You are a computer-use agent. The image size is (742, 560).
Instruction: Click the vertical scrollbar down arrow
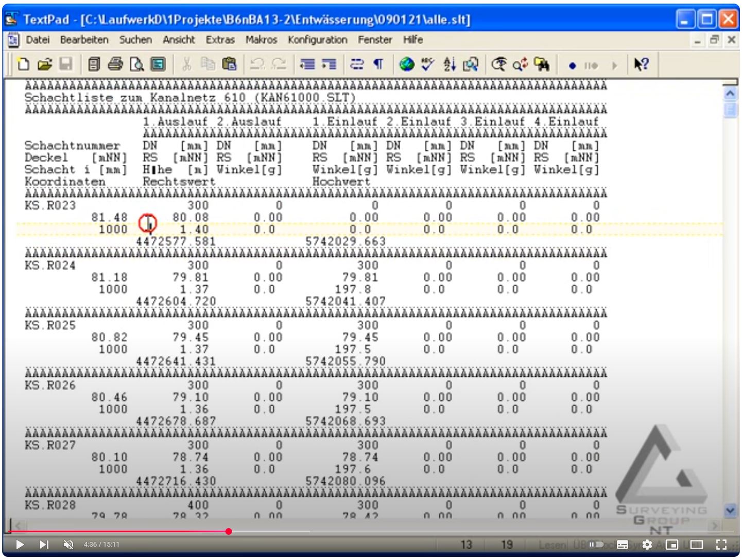pyautogui.click(x=730, y=511)
